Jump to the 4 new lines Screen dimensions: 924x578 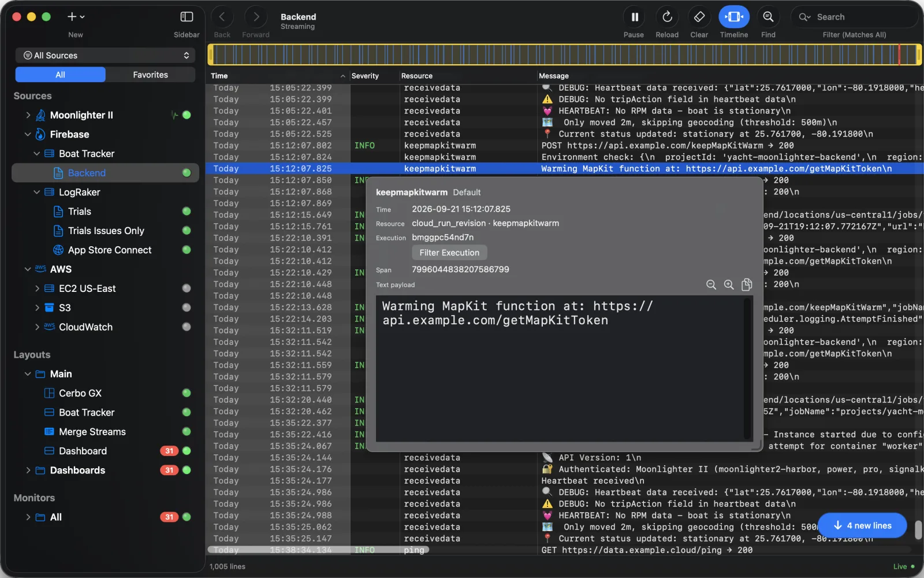click(x=862, y=525)
